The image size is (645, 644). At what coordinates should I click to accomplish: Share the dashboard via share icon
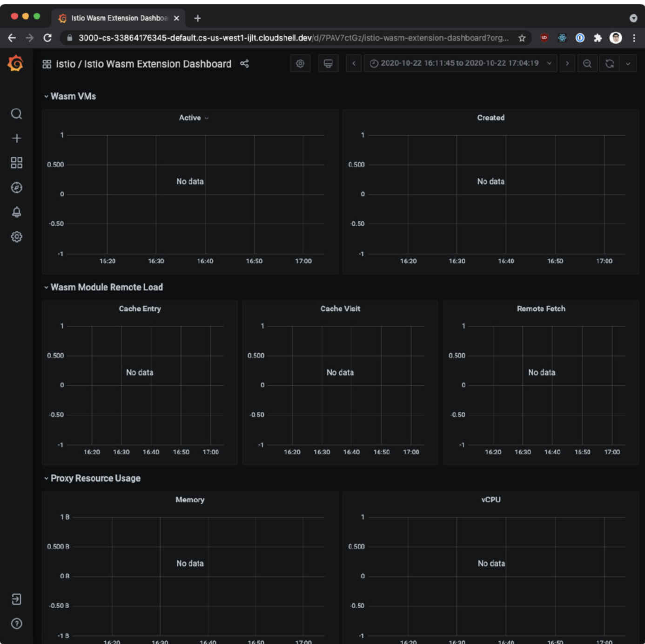click(x=244, y=64)
